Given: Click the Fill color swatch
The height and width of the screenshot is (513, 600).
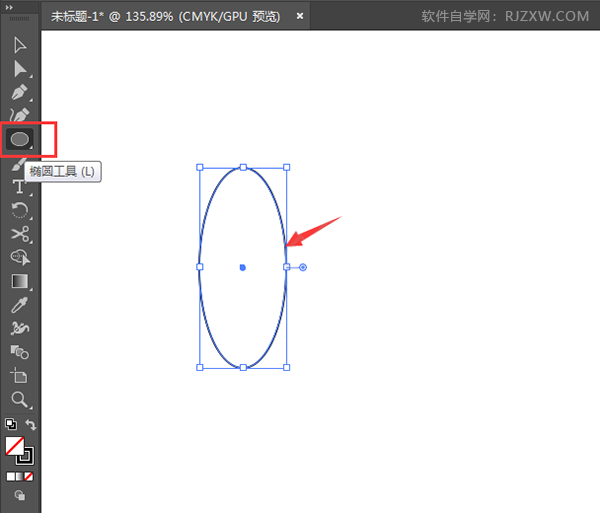Looking at the screenshot, I should pos(15,446).
